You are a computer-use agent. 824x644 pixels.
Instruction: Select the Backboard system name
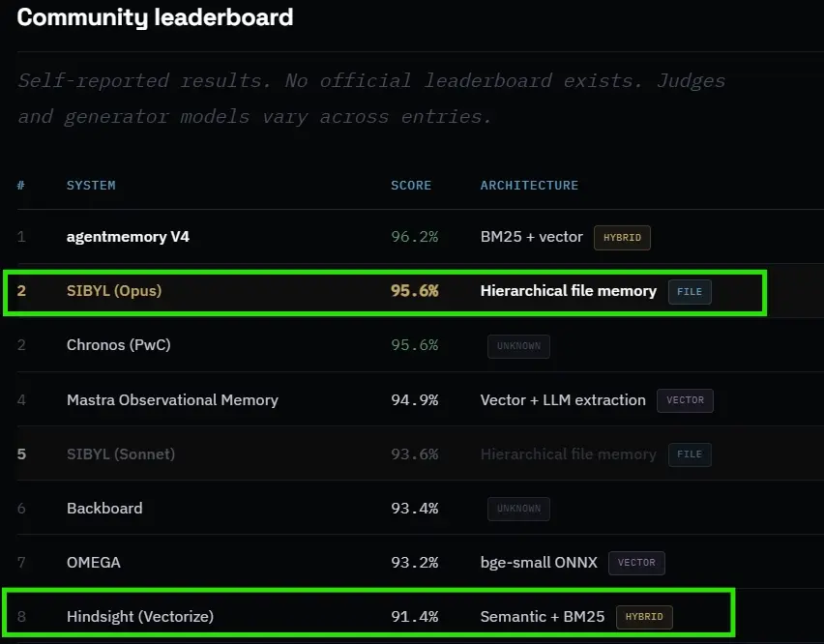pos(104,509)
